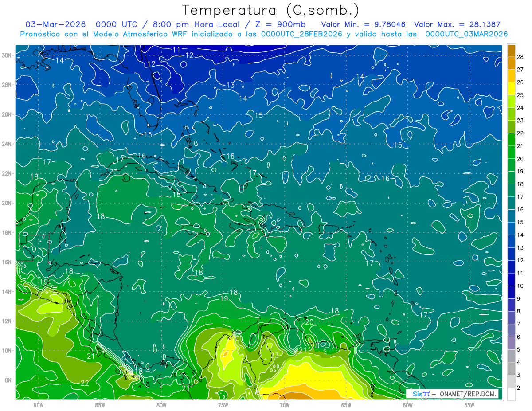Click the '12N' latitude axis label

click(x=8, y=321)
